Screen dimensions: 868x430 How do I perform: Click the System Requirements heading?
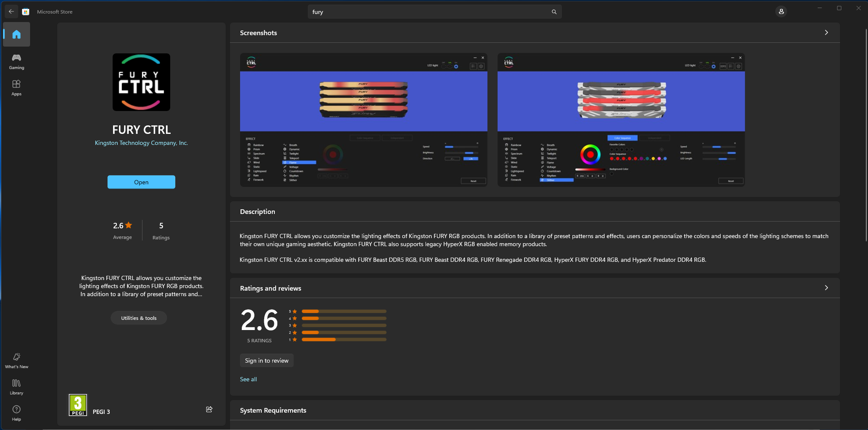[x=273, y=411]
